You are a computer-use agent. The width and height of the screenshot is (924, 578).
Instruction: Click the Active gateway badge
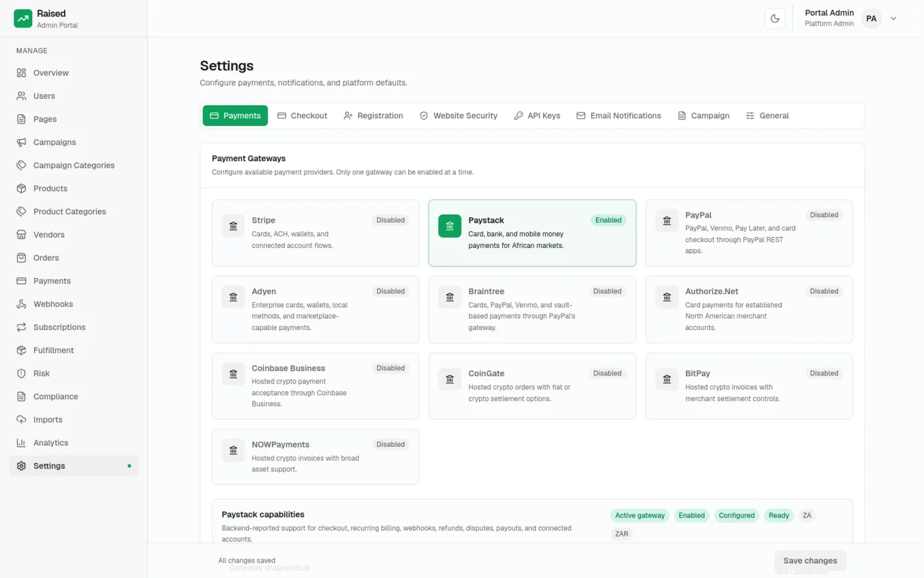tap(640, 516)
